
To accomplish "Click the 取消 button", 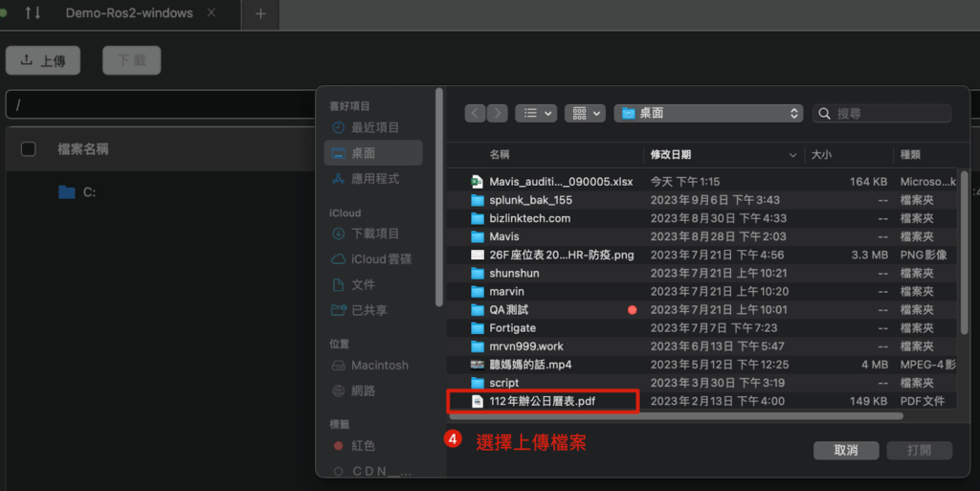I will (x=845, y=450).
